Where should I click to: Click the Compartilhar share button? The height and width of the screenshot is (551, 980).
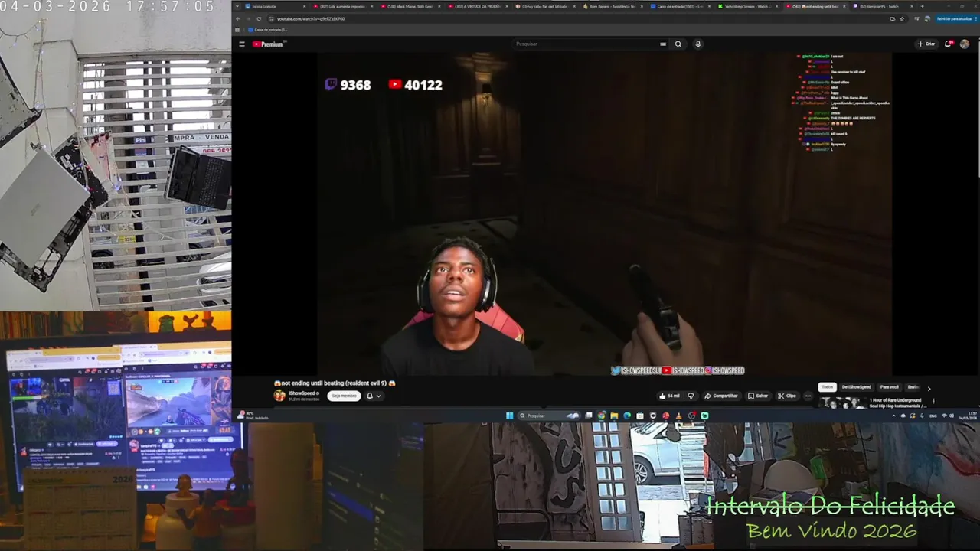[x=721, y=396]
